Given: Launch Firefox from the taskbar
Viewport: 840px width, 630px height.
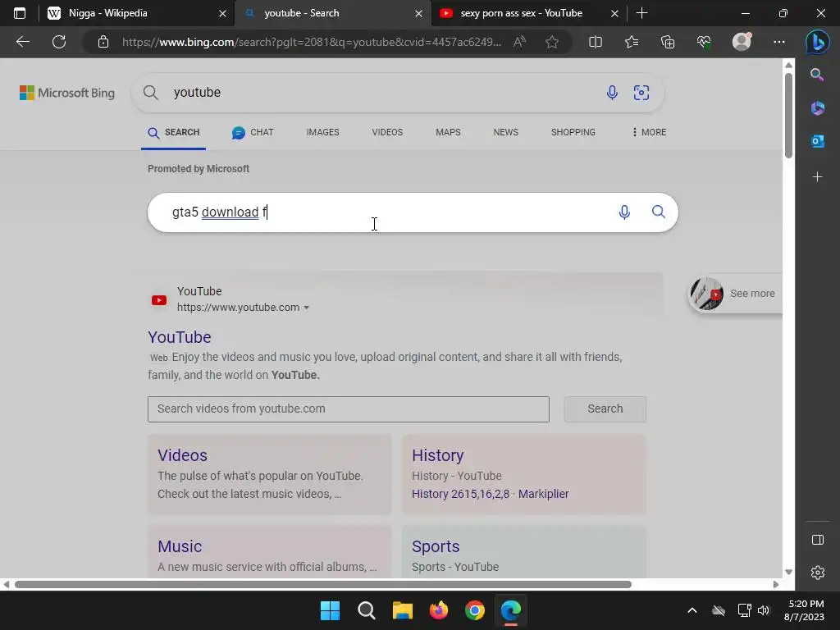Looking at the screenshot, I should (438, 610).
